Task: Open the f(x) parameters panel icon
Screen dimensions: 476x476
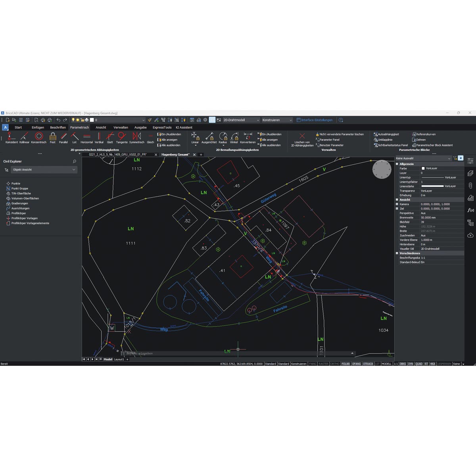Action: [470, 210]
